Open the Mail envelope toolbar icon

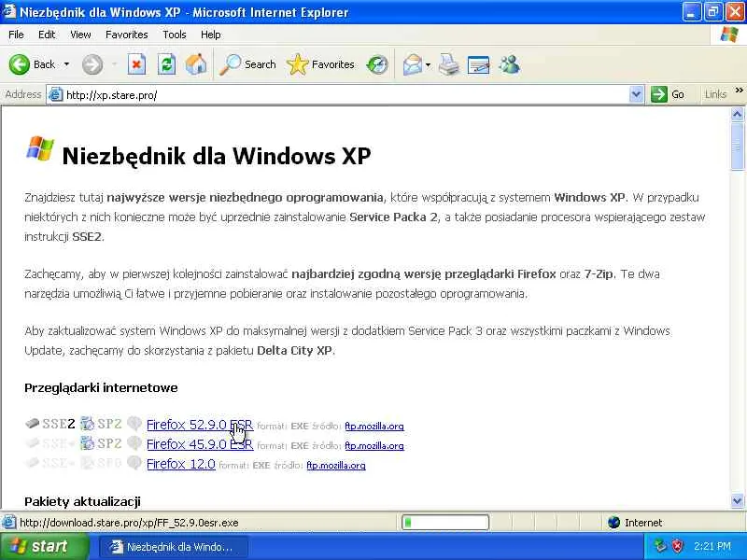412,64
